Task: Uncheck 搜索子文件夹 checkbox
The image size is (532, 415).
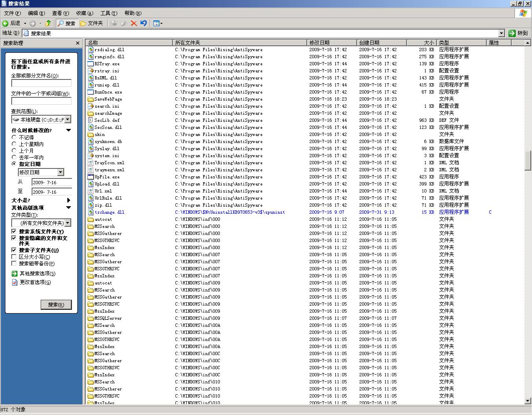Action: 14,250
